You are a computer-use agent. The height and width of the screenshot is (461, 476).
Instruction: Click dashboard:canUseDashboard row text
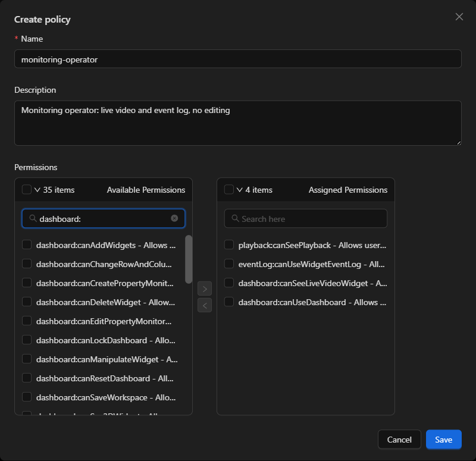312,302
